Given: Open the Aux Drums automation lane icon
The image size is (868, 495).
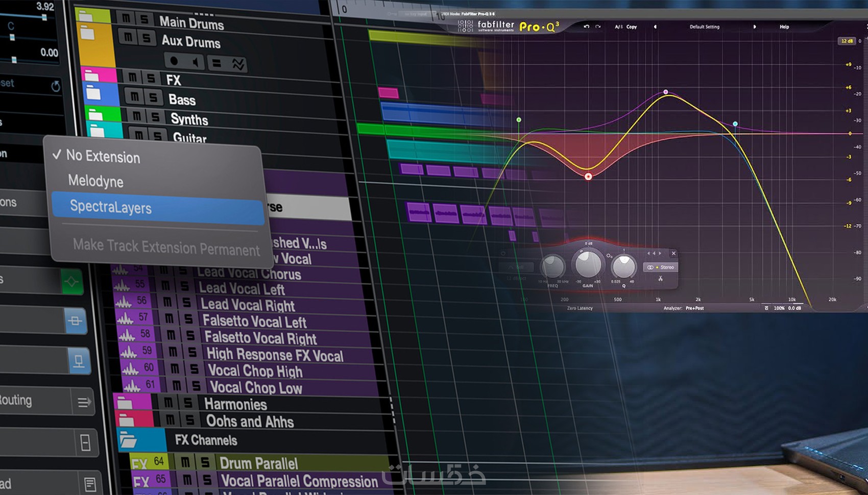Looking at the screenshot, I should tap(238, 64).
